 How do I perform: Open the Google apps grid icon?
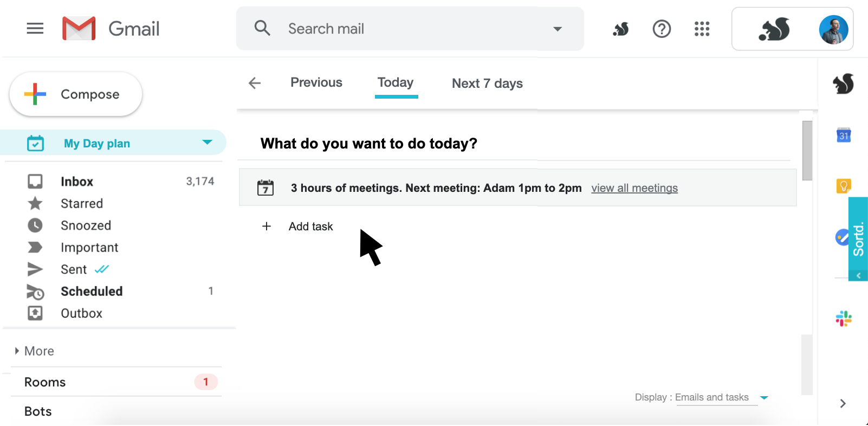(x=702, y=29)
